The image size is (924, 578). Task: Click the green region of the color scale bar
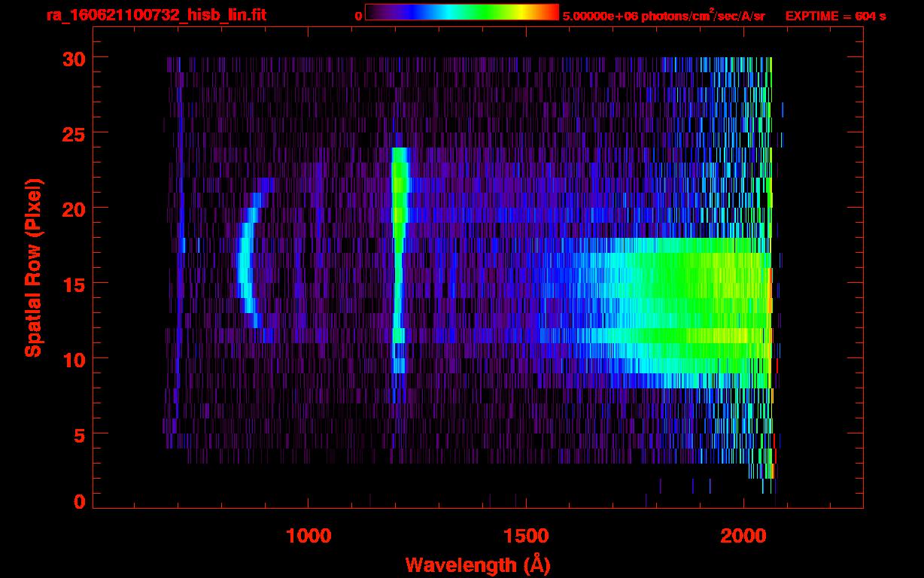489,12
